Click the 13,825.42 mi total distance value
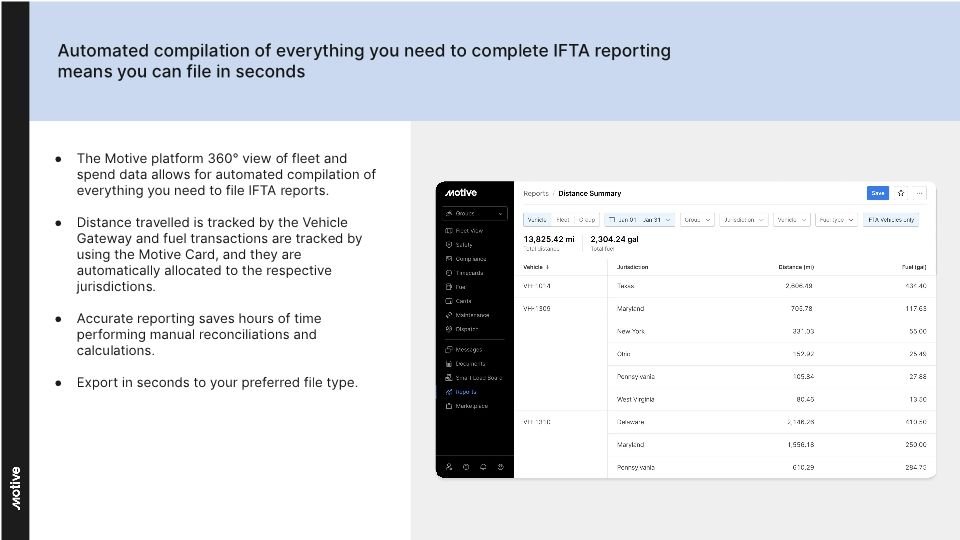Viewport: 960px width, 540px height. click(549, 239)
